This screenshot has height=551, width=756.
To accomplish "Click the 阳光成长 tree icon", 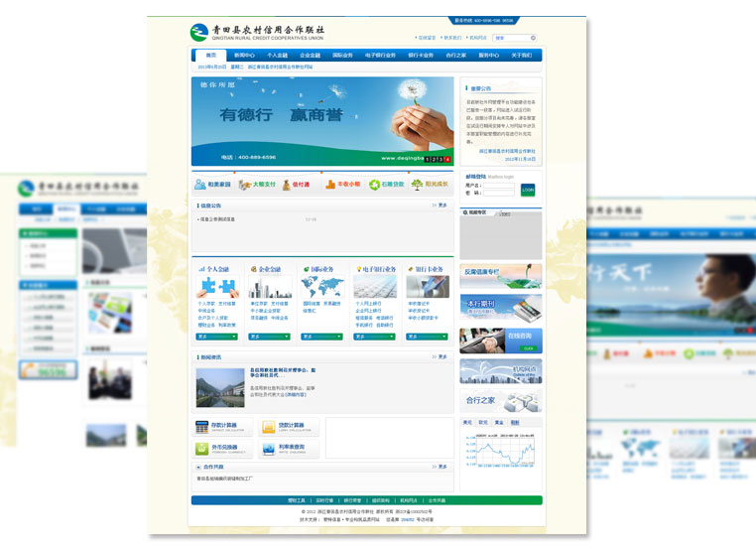I will point(418,185).
